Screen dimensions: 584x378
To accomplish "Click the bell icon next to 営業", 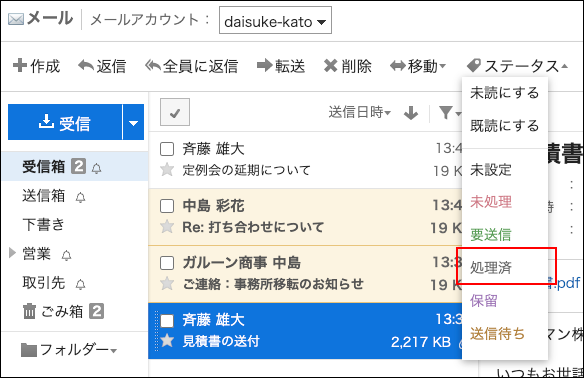I will pos(66,255).
